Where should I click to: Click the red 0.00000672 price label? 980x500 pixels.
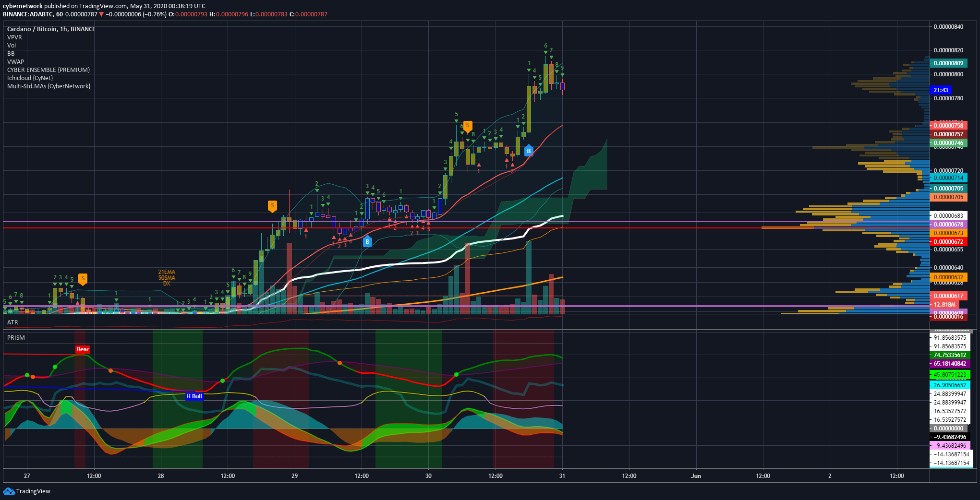(x=948, y=241)
